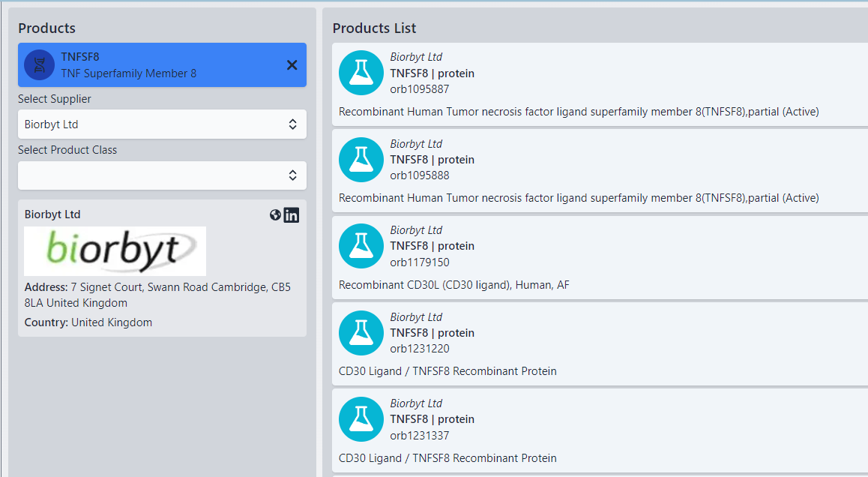This screenshot has height=477, width=868.
Task: Click description text under orb1095888
Action: pyautogui.click(x=579, y=198)
